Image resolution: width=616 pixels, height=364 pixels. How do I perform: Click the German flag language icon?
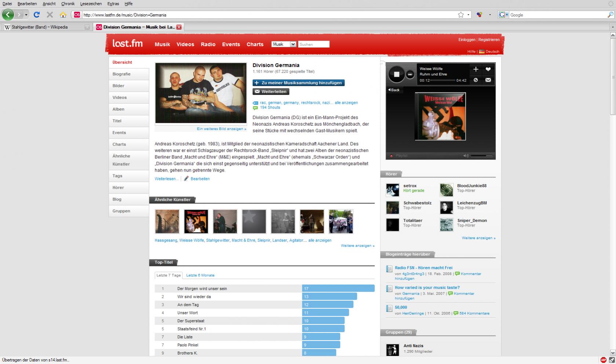pos(482,52)
